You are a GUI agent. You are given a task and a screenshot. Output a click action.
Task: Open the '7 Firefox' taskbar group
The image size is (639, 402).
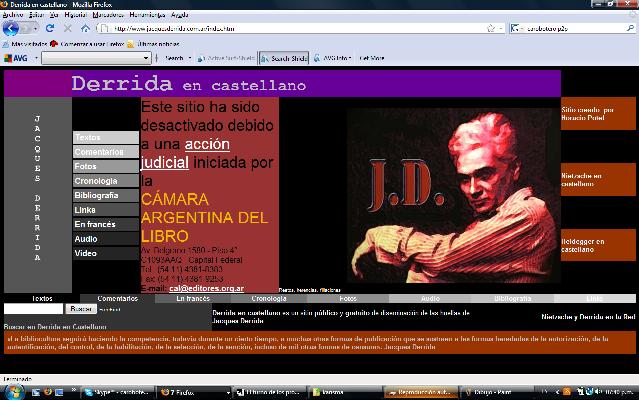pyautogui.click(x=195, y=392)
